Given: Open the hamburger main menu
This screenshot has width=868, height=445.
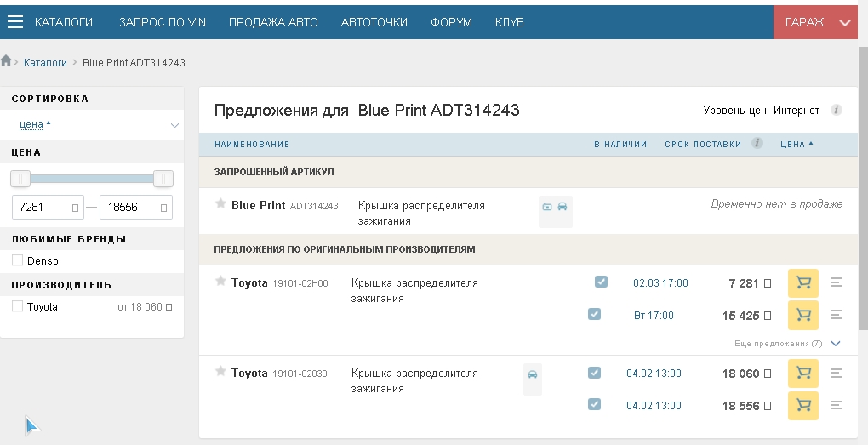Looking at the screenshot, I should [x=15, y=22].
